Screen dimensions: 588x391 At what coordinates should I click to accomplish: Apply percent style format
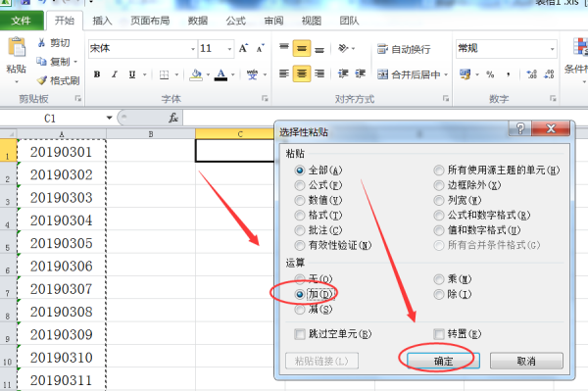tap(490, 74)
